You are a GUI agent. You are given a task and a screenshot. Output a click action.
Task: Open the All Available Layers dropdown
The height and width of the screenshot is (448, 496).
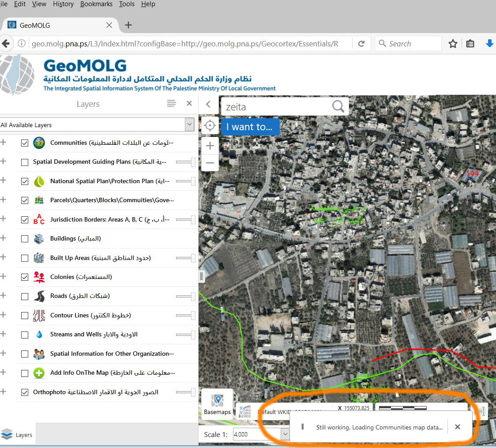coord(189,124)
